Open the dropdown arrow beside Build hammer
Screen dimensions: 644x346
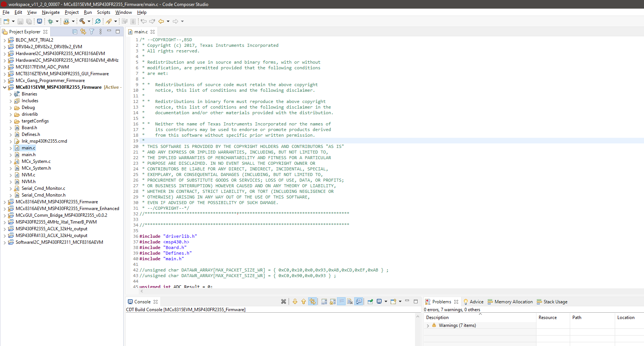pos(89,21)
